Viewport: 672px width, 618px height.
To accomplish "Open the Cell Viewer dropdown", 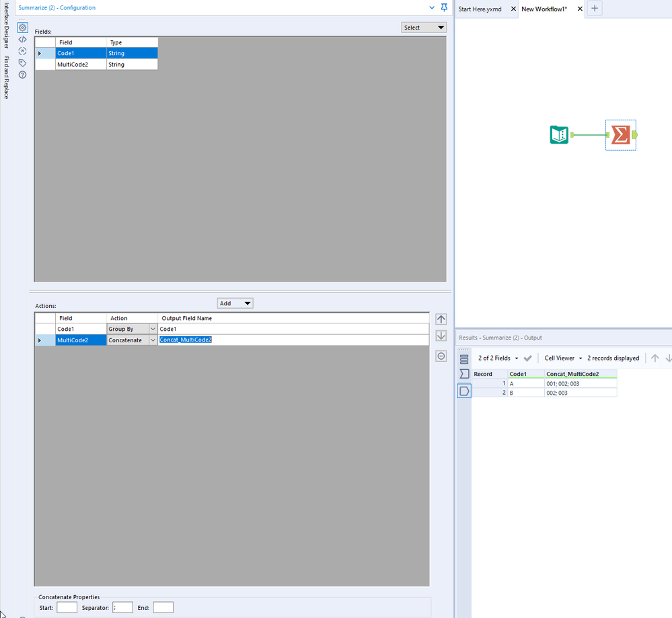I will (563, 358).
